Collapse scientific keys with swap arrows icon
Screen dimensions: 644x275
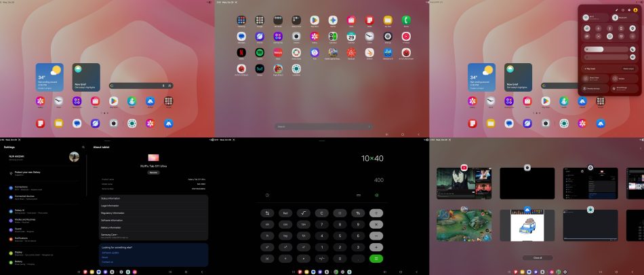coord(267,213)
